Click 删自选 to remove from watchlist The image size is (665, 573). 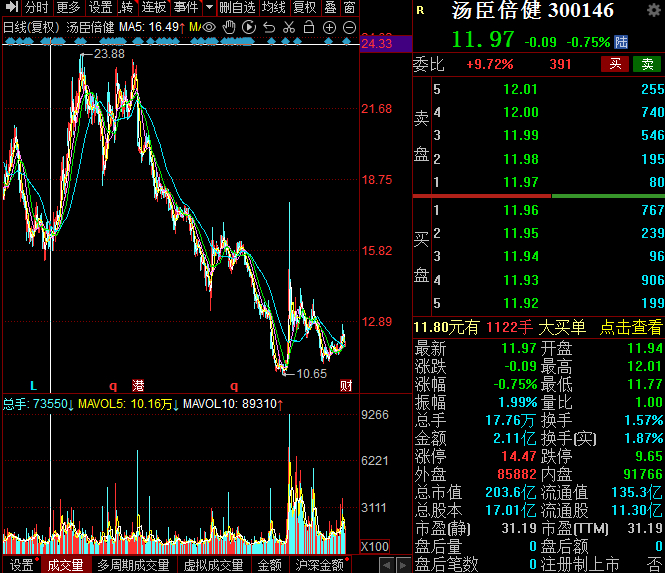[238, 7]
